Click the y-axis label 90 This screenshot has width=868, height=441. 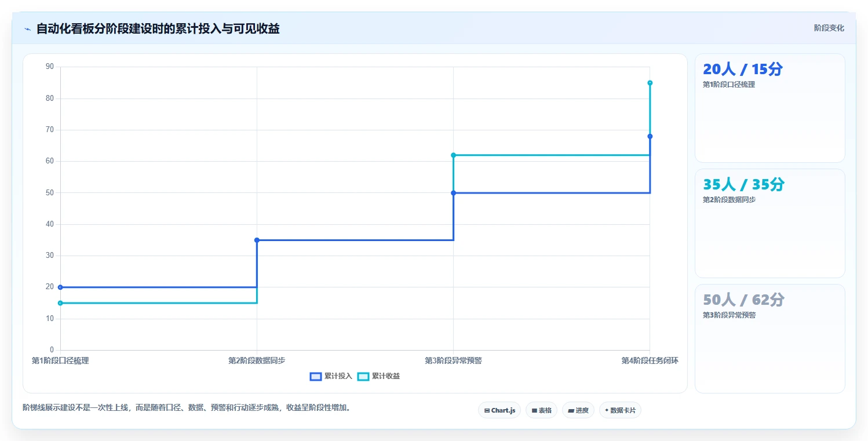click(50, 67)
